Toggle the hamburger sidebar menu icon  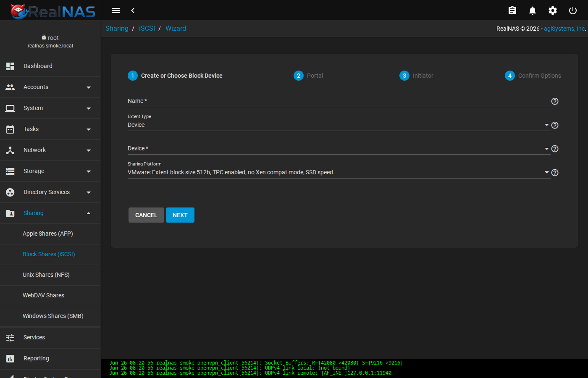[116, 10]
